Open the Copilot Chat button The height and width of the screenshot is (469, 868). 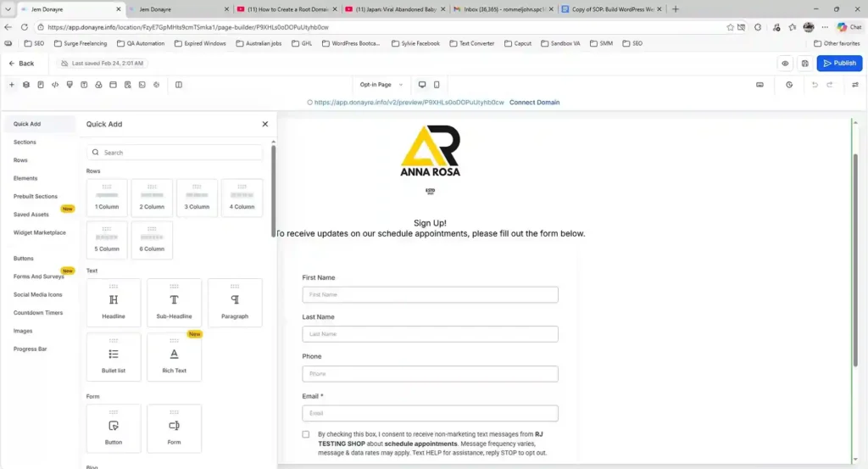pos(849,26)
